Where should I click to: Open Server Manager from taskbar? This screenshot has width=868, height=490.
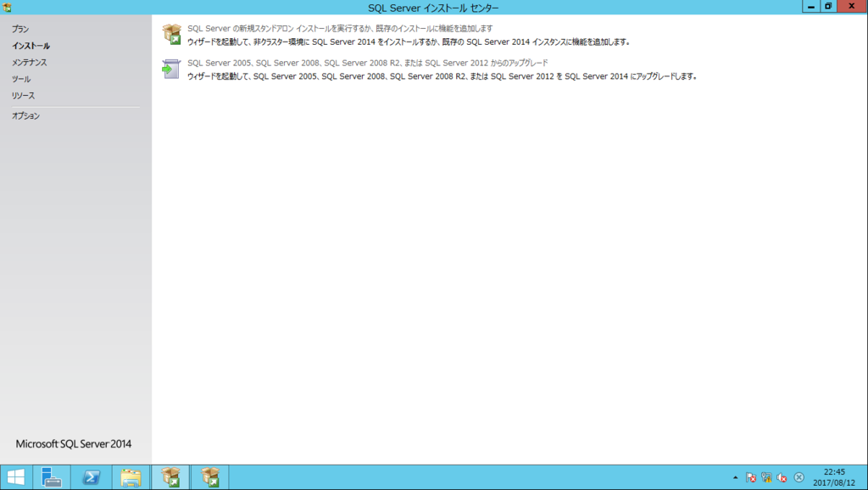point(52,477)
